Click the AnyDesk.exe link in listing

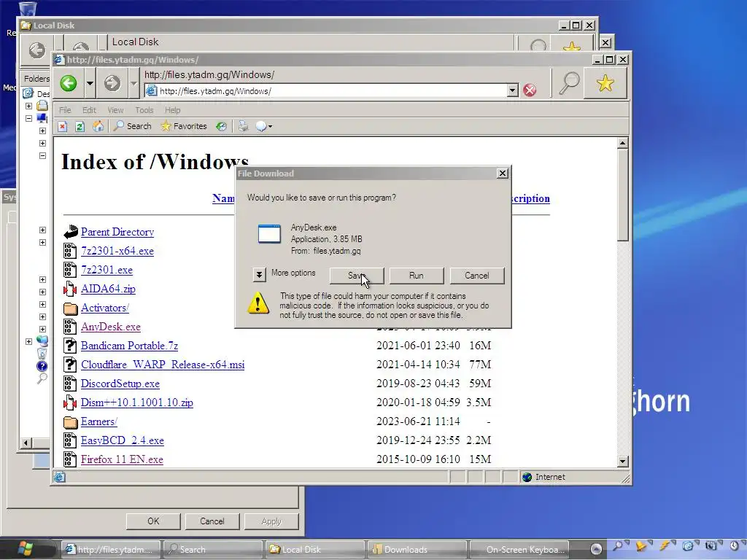coord(111,327)
